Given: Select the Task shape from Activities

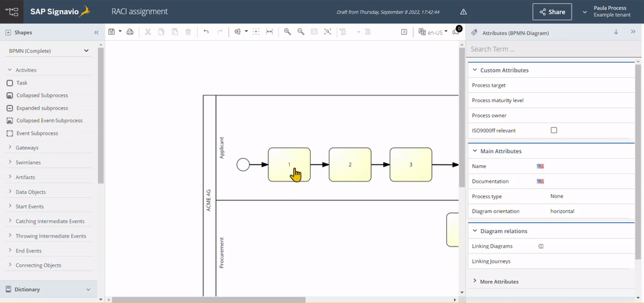Looking at the screenshot, I should [x=21, y=83].
